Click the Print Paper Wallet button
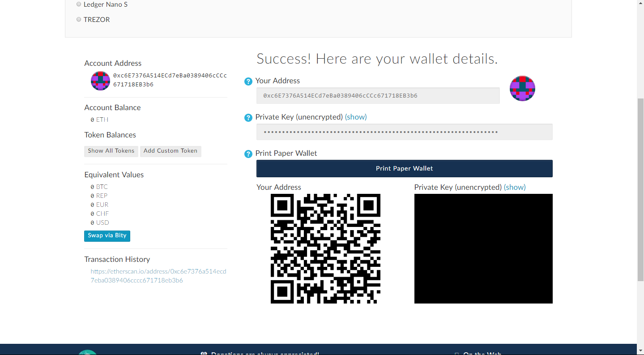 (x=404, y=168)
